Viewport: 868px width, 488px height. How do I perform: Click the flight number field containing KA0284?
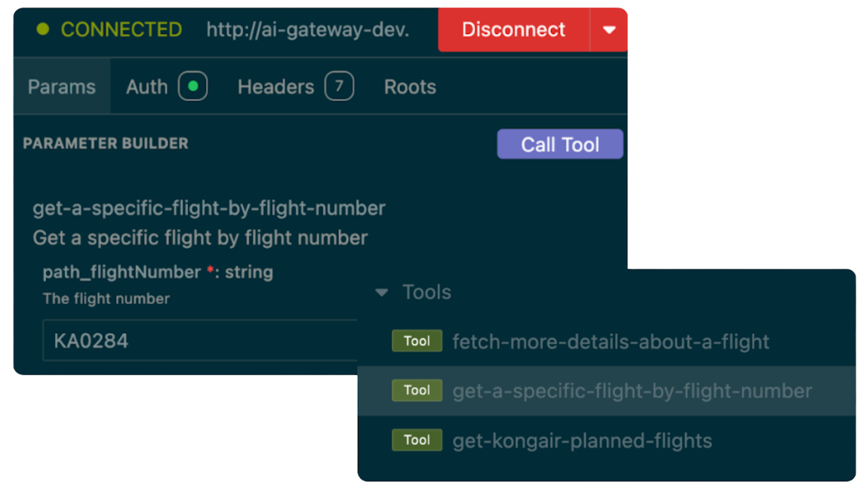(x=200, y=341)
